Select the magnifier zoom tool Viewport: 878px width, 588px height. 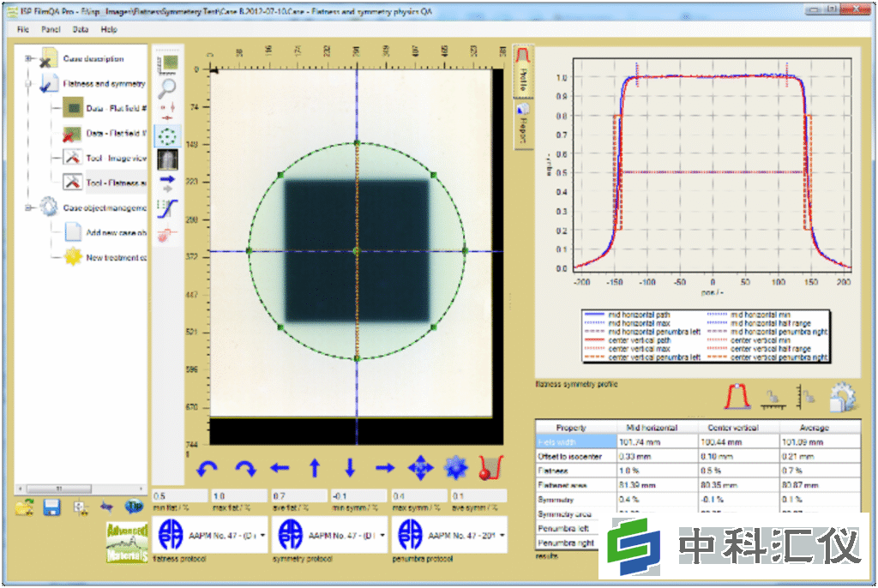(x=168, y=86)
